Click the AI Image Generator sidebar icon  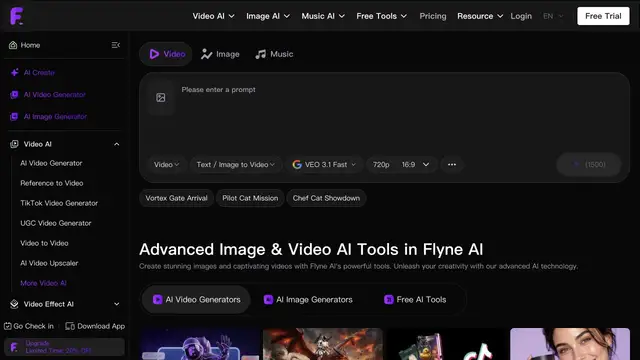tap(14, 117)
